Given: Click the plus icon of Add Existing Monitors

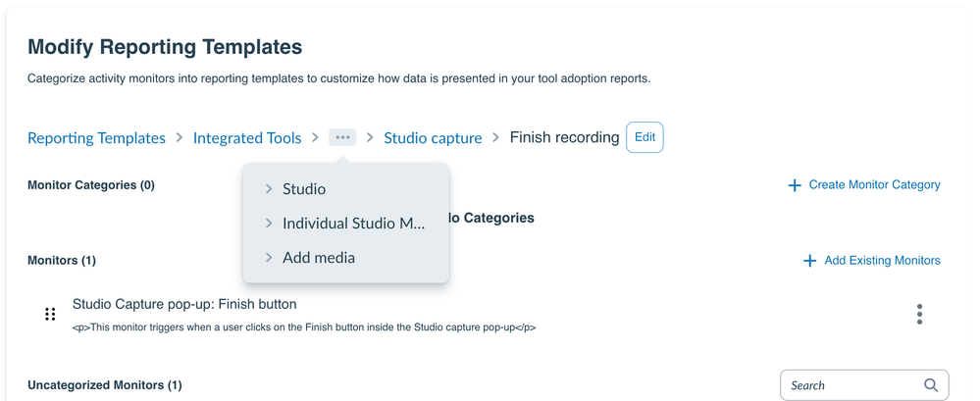Looking at the screenshot, I should [809, 261].
